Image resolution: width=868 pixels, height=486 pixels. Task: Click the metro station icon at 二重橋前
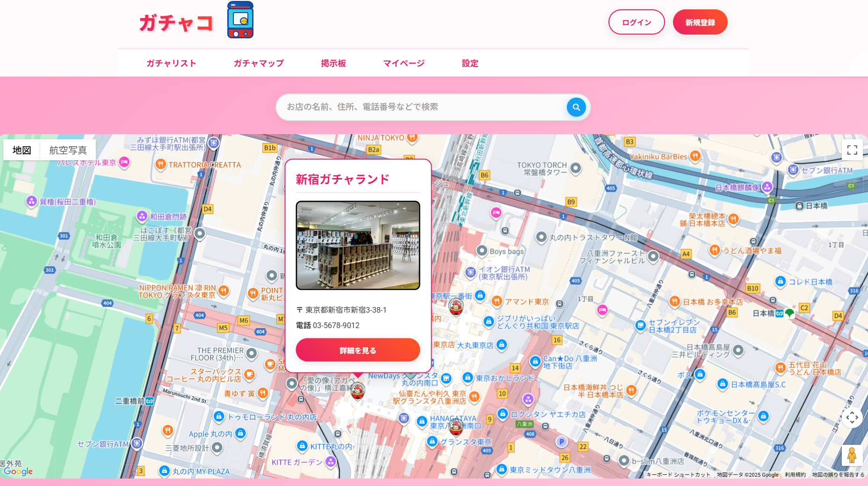[x=150, y=401]
